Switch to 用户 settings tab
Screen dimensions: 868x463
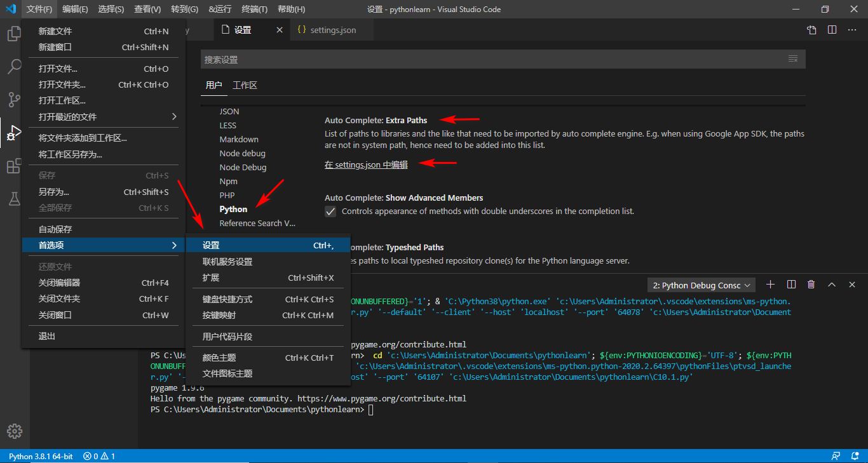214,85
